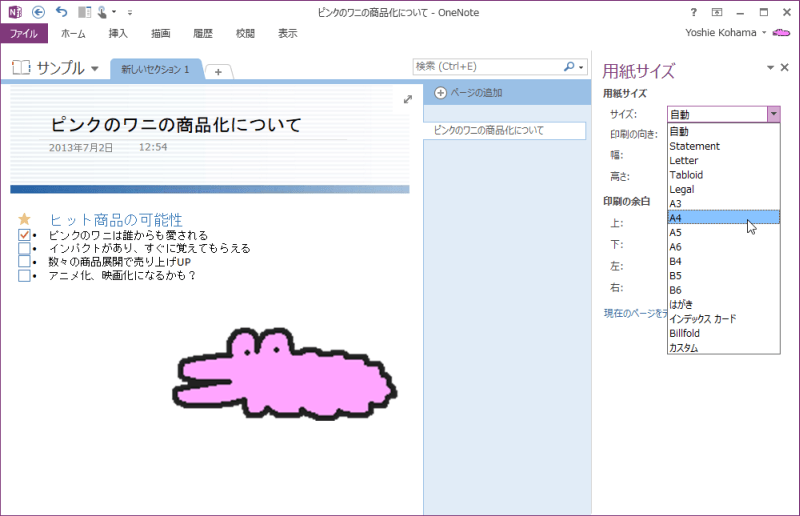800x516 pixels.
Task: Click the time 12:54
Action: click(x=153, y=147)
